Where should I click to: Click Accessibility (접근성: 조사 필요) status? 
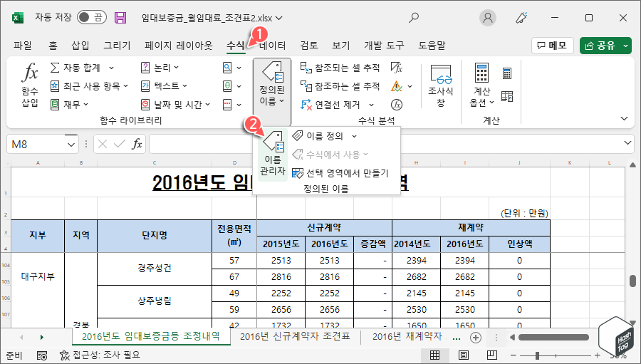point(100,355)
